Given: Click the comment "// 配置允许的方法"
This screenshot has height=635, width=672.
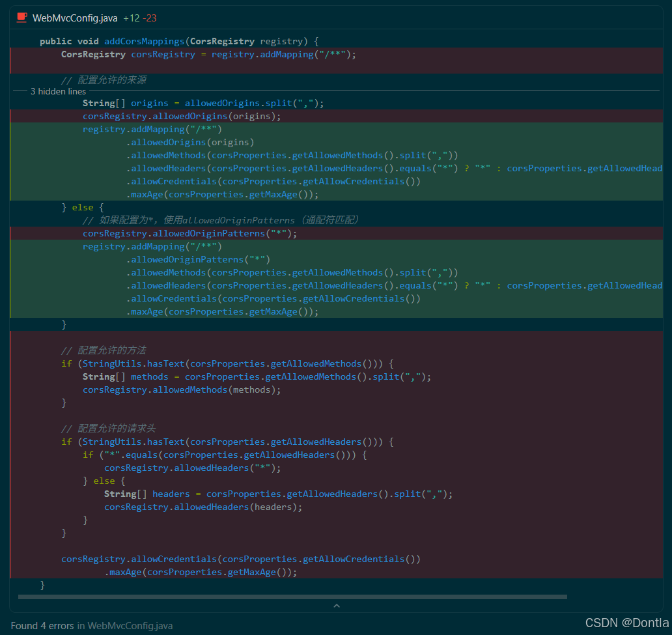Looking at the screenshot, I should tap(104, 350).
